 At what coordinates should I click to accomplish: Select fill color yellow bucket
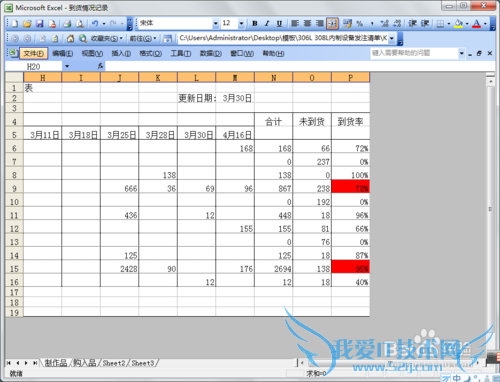459,23
